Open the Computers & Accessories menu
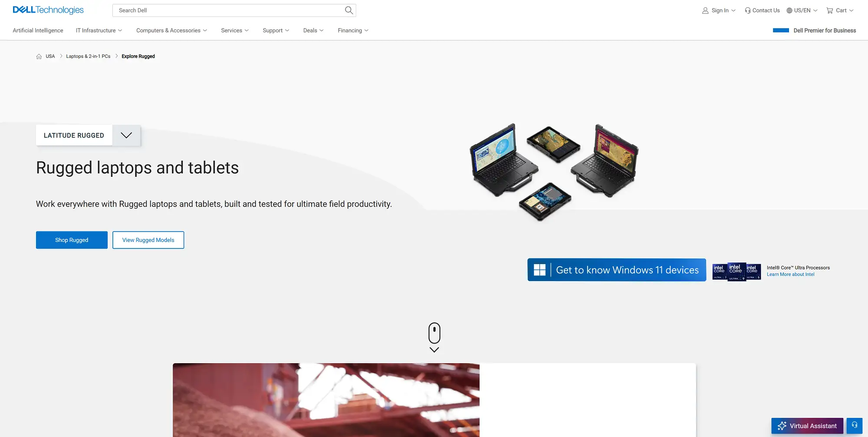The height and width of the screenshot is (437, 868). click(171, 30)
